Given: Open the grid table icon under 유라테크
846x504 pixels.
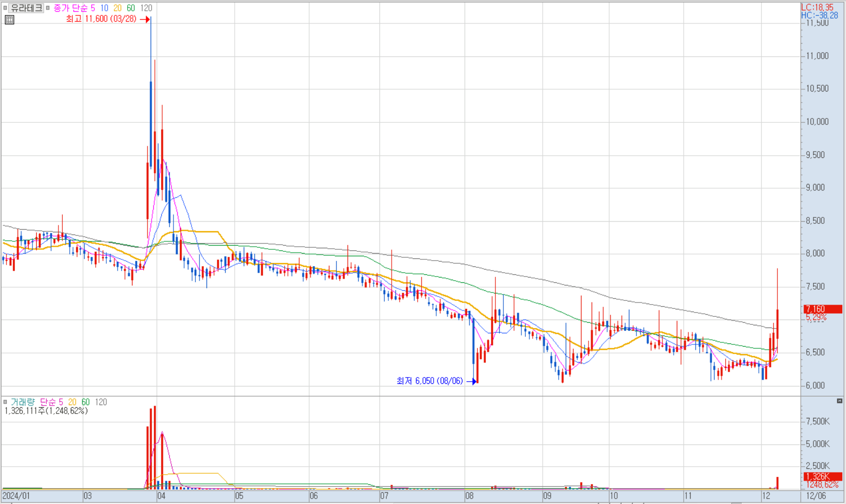Looking at the screenshot, I should (10, 20).
